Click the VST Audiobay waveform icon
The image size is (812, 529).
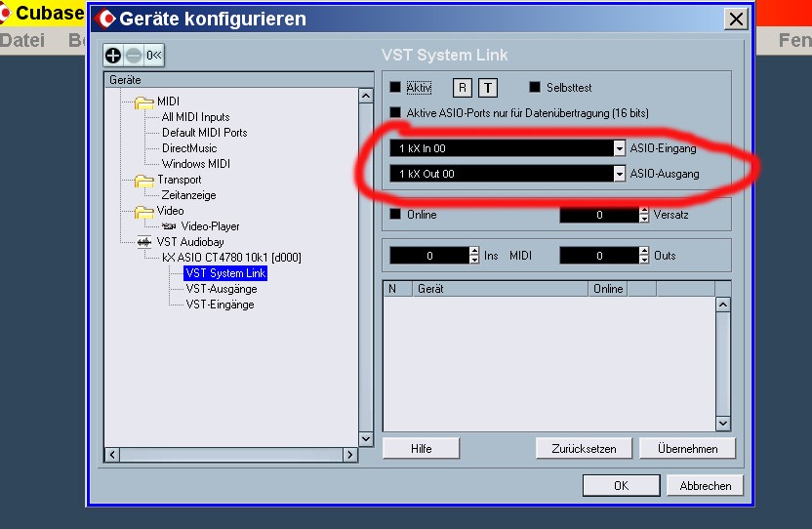144,242
